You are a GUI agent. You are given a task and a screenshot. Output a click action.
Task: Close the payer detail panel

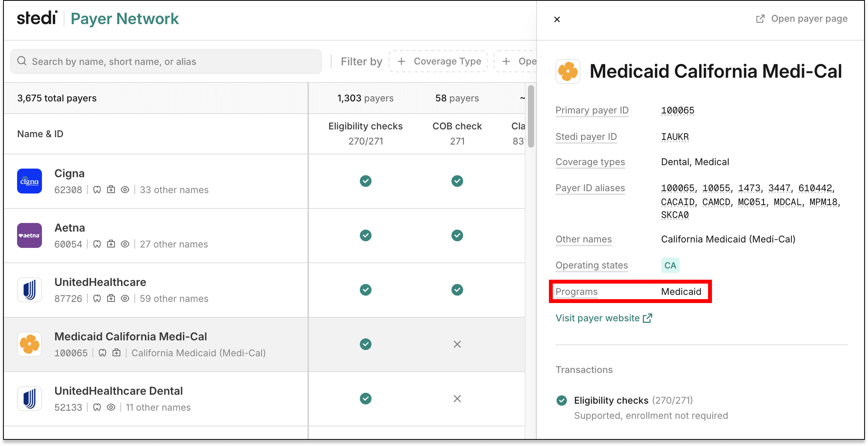click(557, 19)
